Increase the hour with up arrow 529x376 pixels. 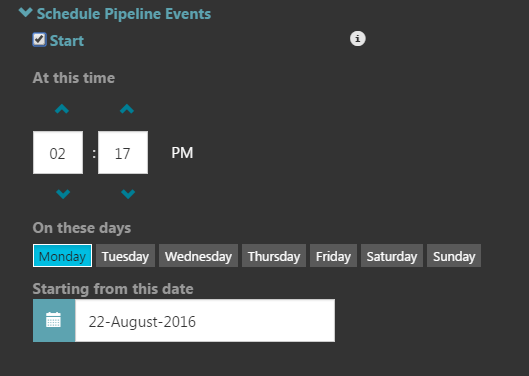(x=62, y=109)
